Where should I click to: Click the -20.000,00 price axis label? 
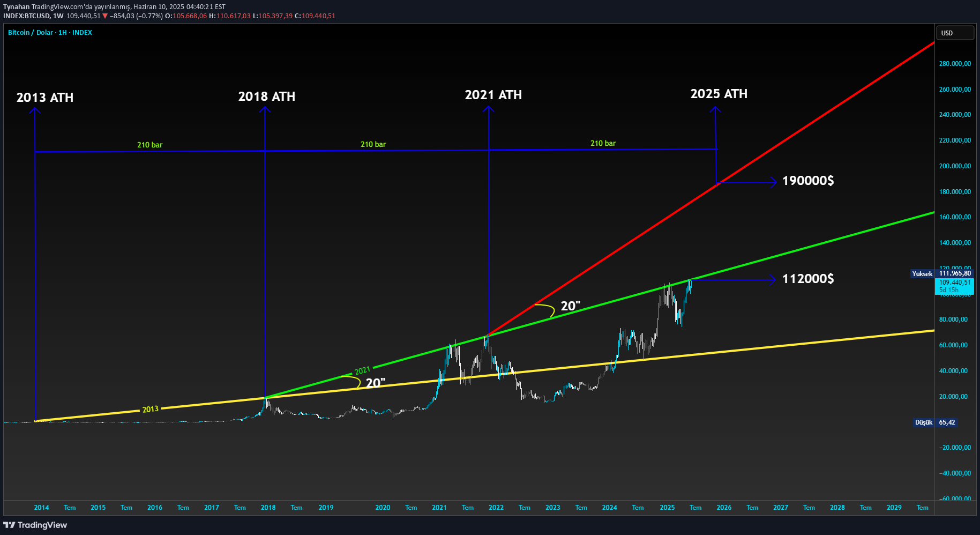point(954,448)
